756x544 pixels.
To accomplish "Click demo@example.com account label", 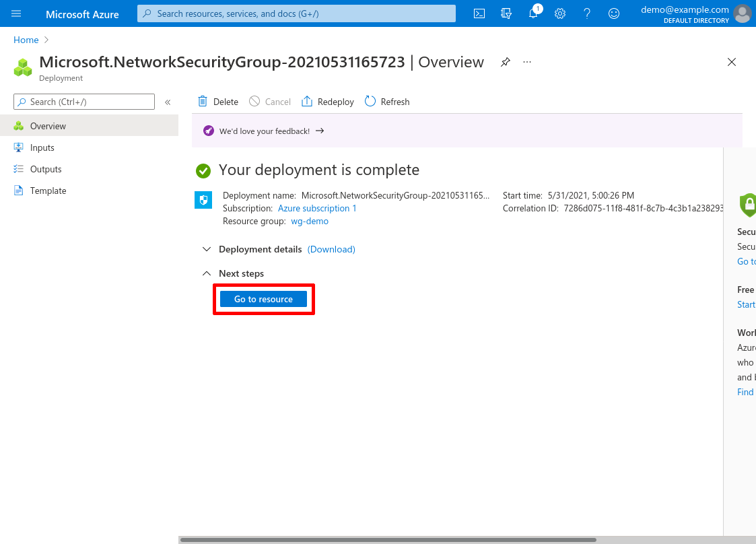I will coord(685,9).
